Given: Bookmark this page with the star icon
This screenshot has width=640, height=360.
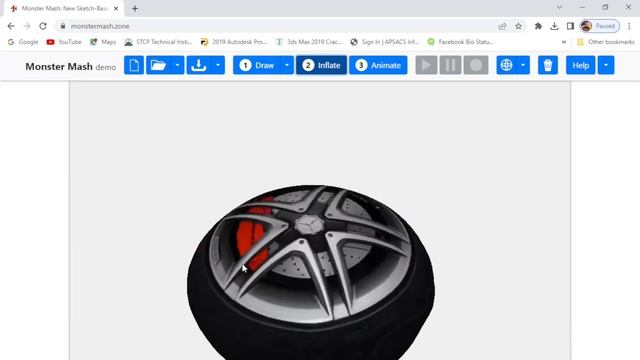Looking at the screenshot, I should pyautogui.click(x=518, y=26).
